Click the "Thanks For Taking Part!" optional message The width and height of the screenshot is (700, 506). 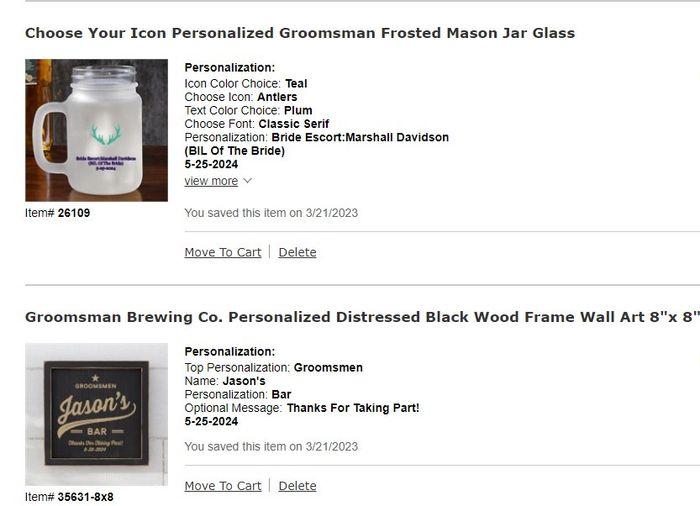(353, 408)
